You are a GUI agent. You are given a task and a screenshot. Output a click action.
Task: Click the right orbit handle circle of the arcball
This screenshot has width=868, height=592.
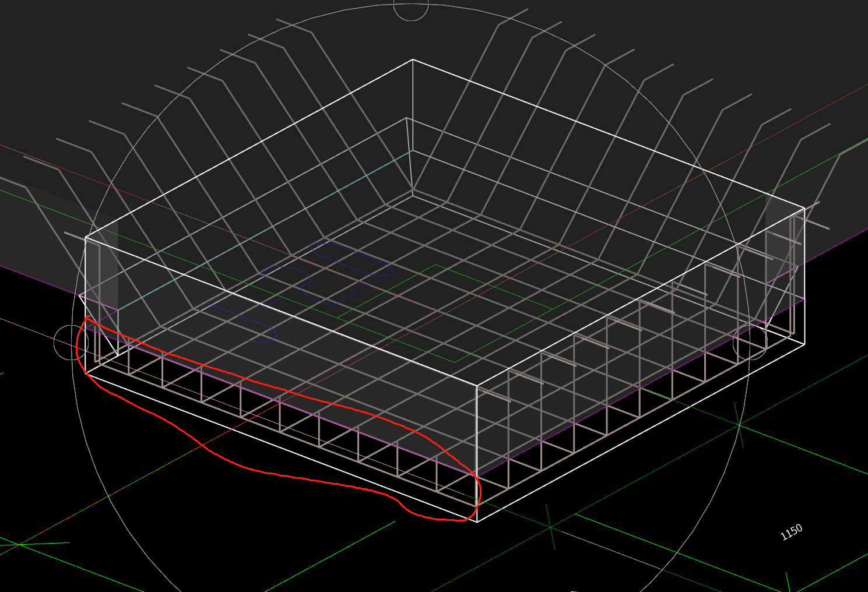click(x=750, y=341)
